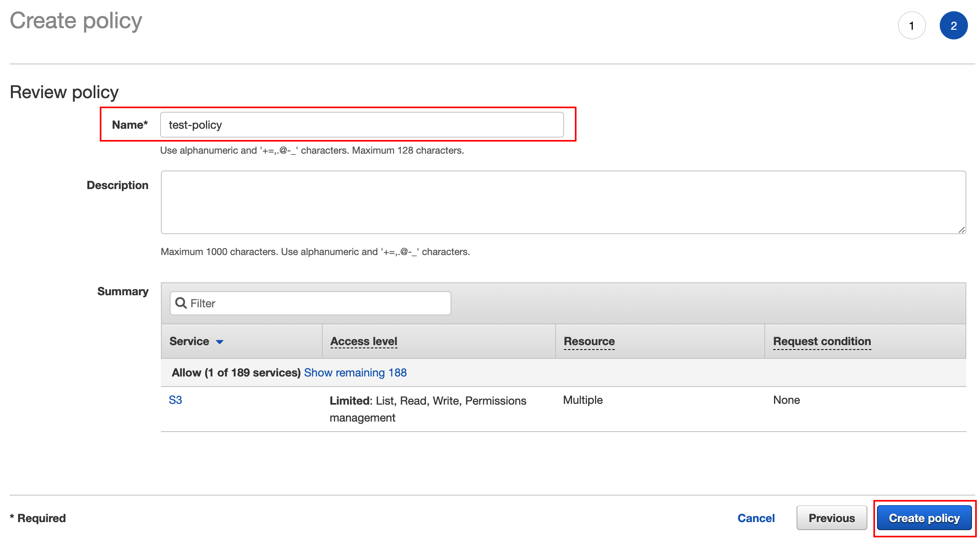This screenshot has height=543, width=980.
Task: Click the Create policy button
Action: pyautogui.click(x=924, y=518)
